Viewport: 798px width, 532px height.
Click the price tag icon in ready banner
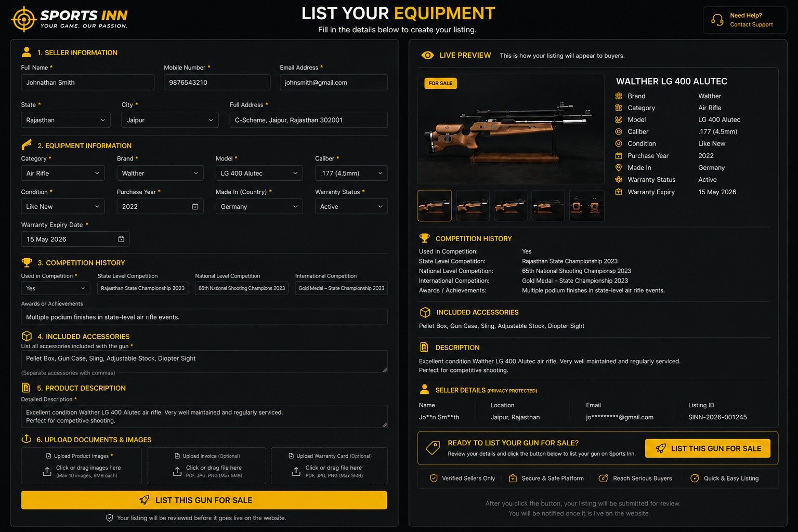pyautogui.click(x=433, y=448)
